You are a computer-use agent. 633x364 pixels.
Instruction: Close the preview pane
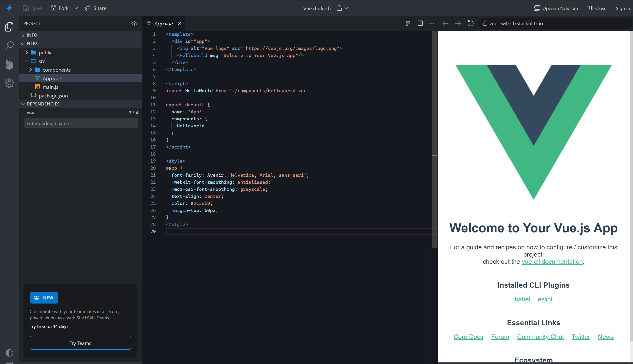click(597, 8)
